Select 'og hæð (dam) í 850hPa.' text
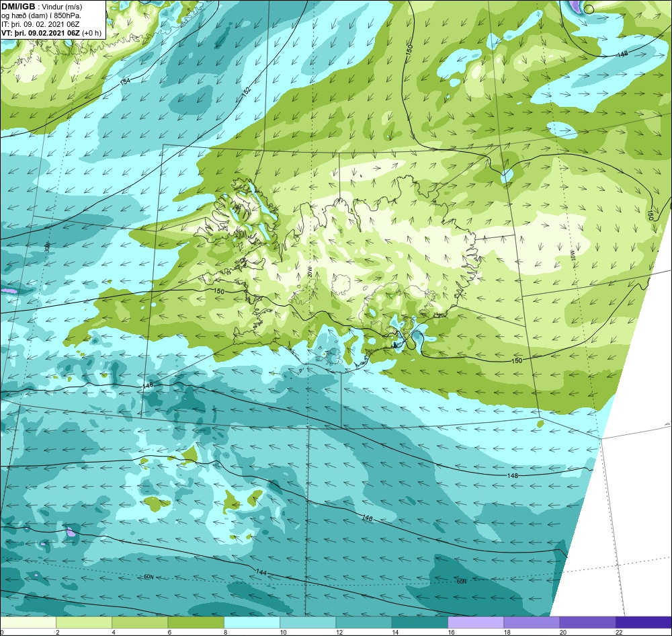672x636 pixels. point(41,15)
